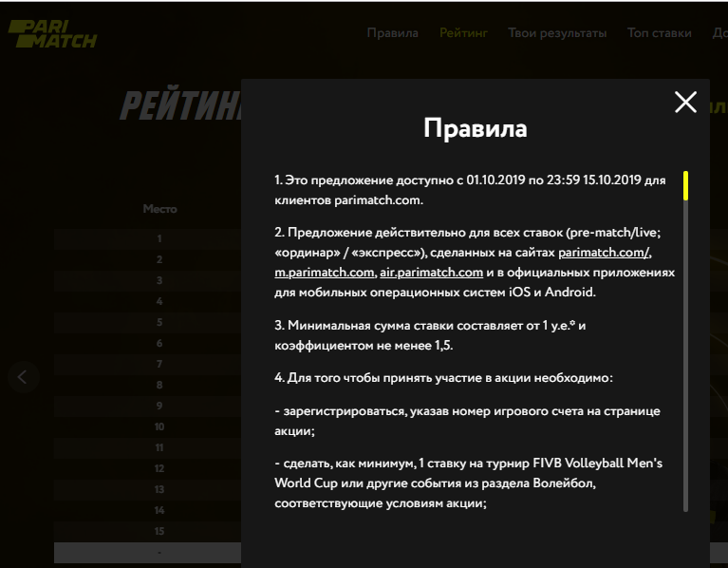Select rating row 12

148,468
